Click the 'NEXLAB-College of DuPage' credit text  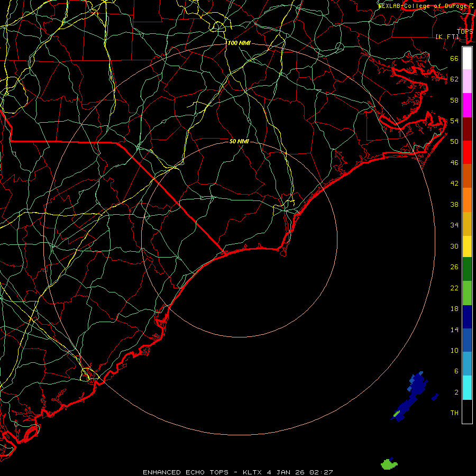(x=423, y=6)
